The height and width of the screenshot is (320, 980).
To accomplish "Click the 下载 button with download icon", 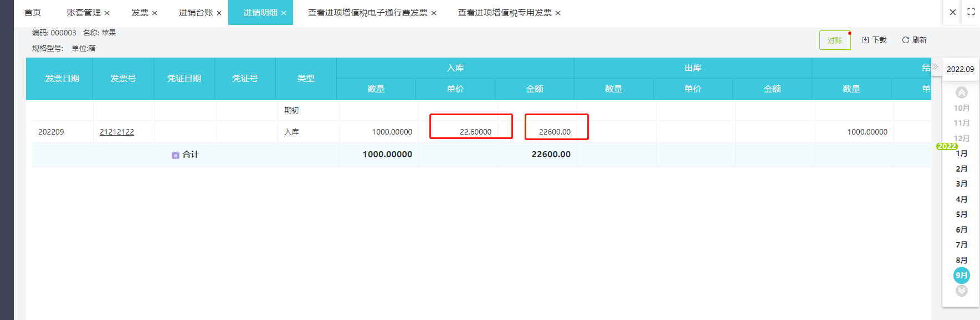I will point(874,40).
